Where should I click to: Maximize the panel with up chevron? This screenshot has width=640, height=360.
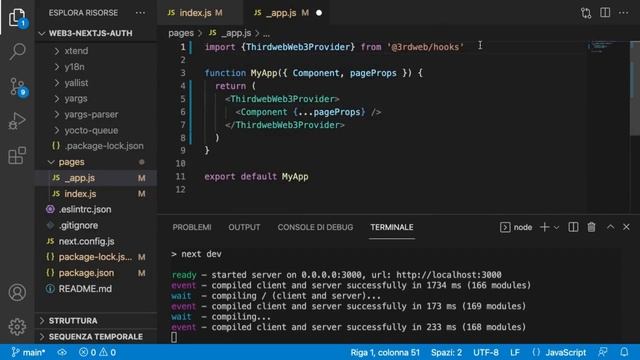[610, 227]
